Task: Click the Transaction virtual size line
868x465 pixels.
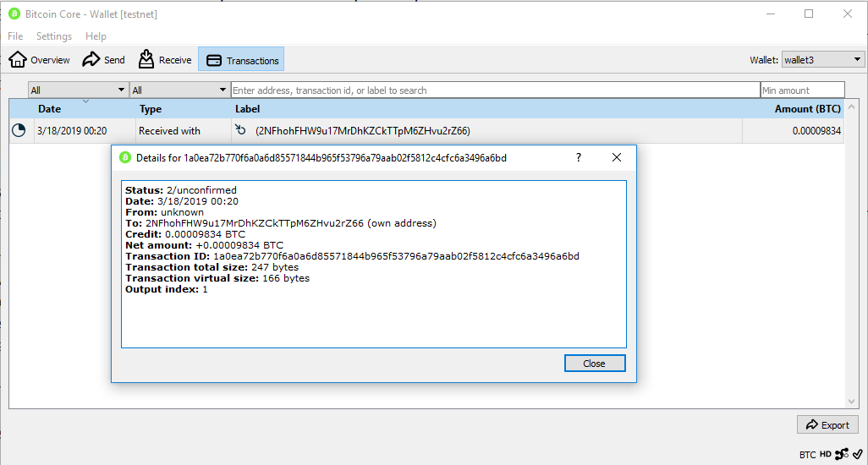Action: coord(217,278)
